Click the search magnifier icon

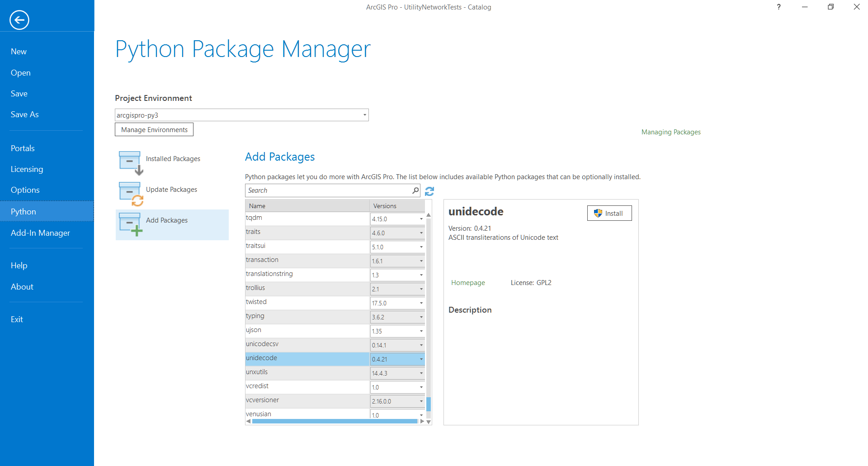[x=415, y=190]
